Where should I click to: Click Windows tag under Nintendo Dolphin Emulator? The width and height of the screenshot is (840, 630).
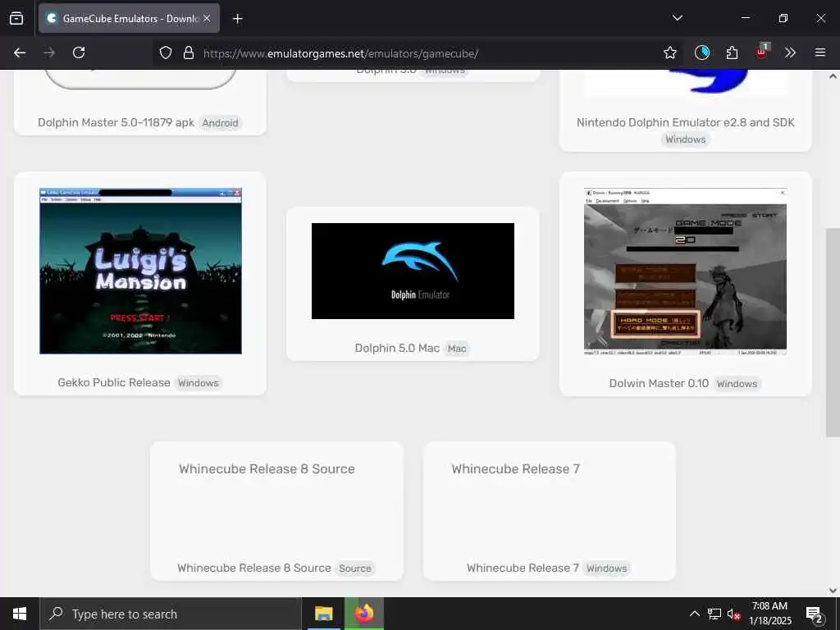(x=686, y=139)
